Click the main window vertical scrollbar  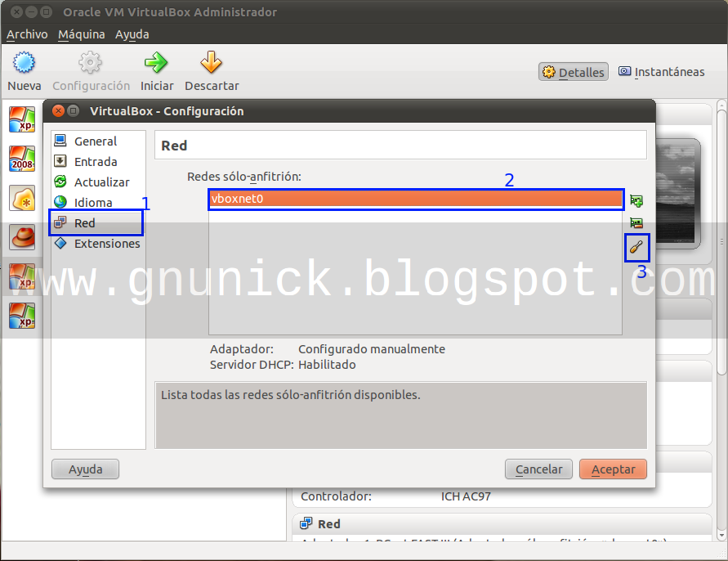click(x=721, y=242)
